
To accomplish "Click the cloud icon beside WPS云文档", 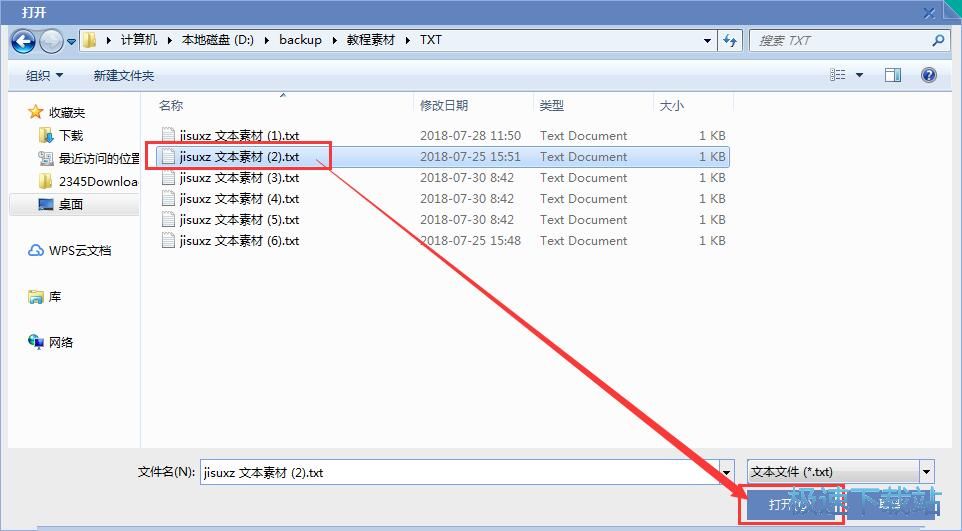I will click(x=36, y=250).
